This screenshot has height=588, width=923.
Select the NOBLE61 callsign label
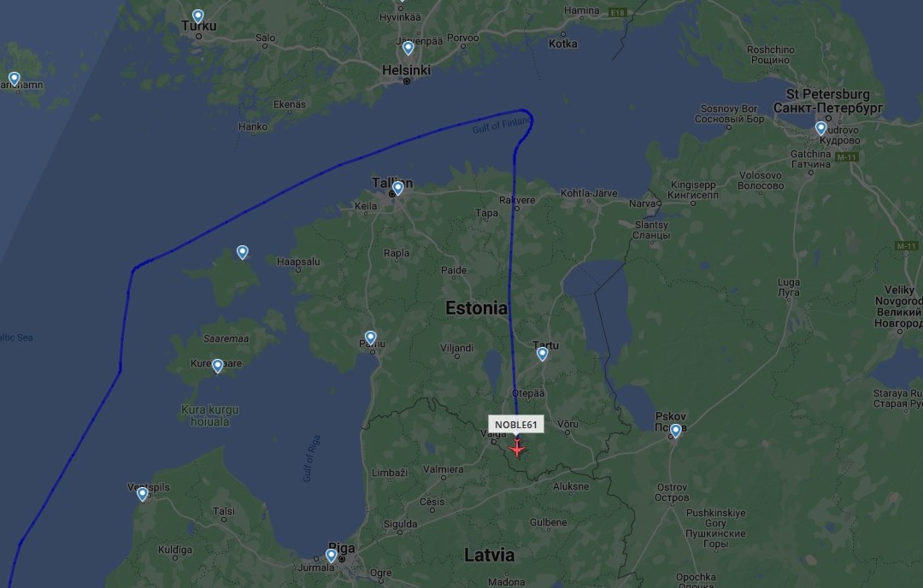click(515, 425)
